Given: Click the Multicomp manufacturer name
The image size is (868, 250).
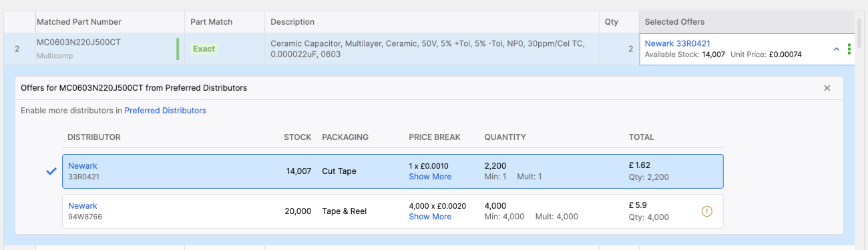Looking at the screenshot, I should pyautogui.click(x=54, y=55).
